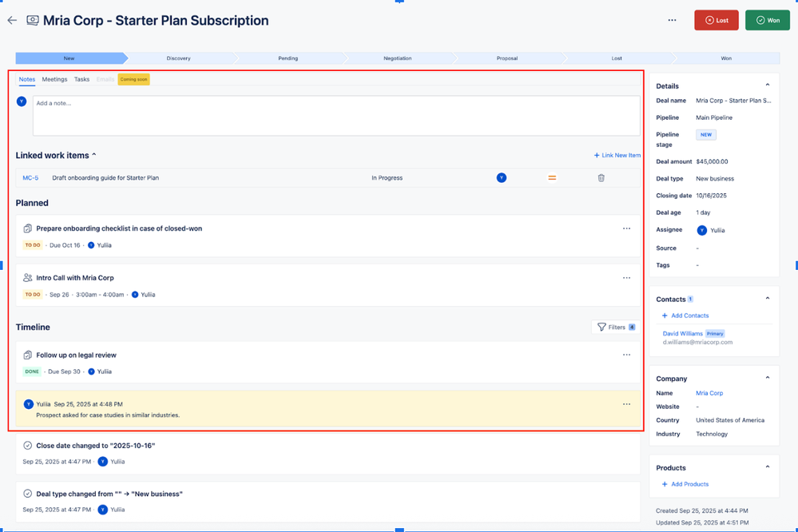Click the '+ Link New Item' link

coord(617,155)
